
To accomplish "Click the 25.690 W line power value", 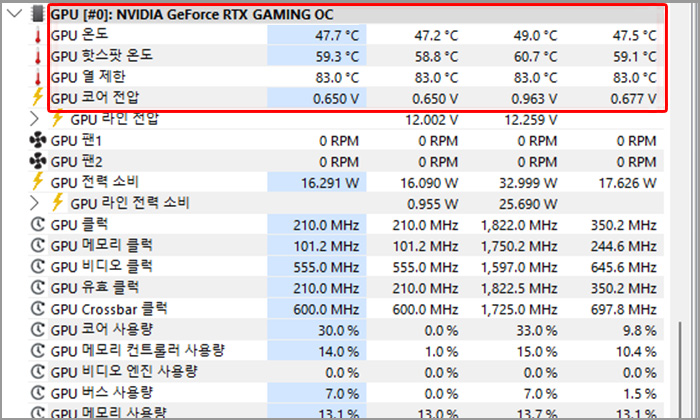I will click(528, 204).
